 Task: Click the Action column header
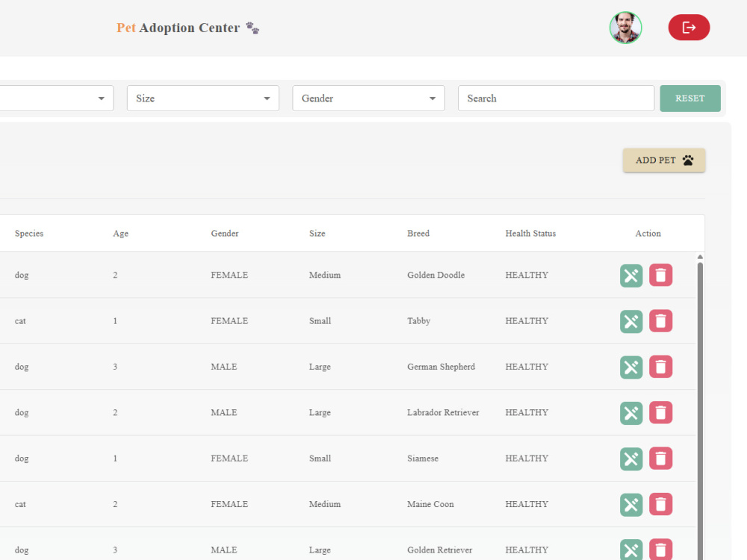point(648,233)
